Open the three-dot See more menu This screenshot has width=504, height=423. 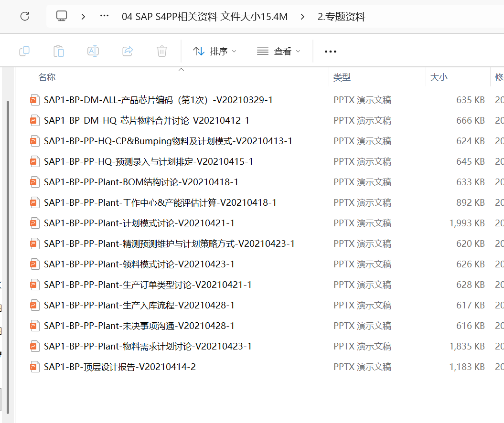[x=331, y=52]
